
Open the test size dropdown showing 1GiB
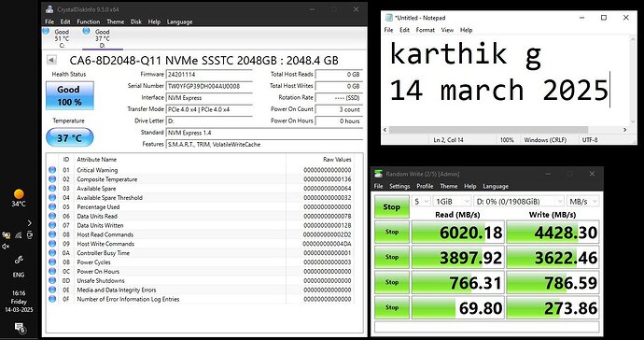[x=452, y=202]
